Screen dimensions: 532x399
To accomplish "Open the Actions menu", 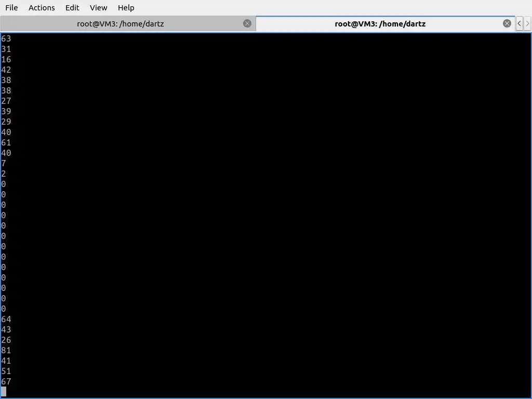I will coord(42,7).
